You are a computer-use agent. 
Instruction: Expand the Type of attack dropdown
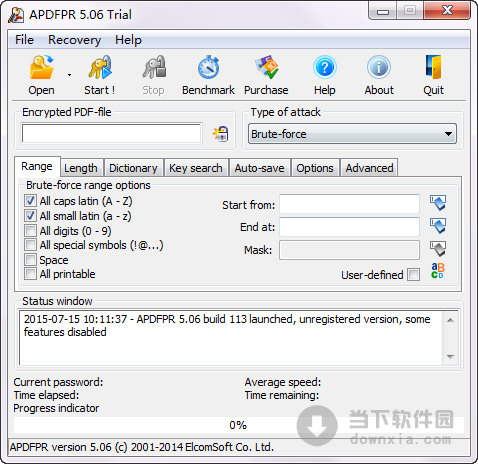(x=352, y=134)
